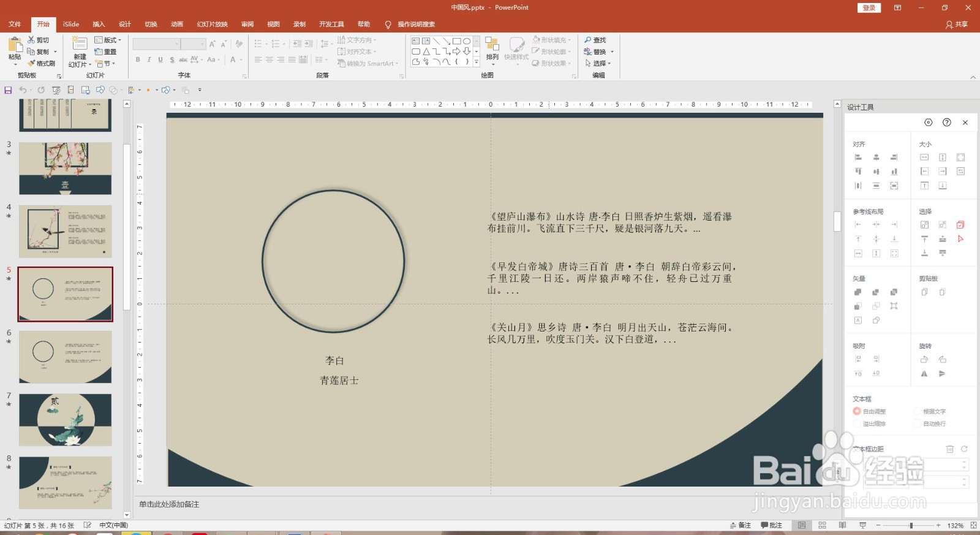Click the Login (登录) button
980x535 pixels.
[x=869, y=8]
